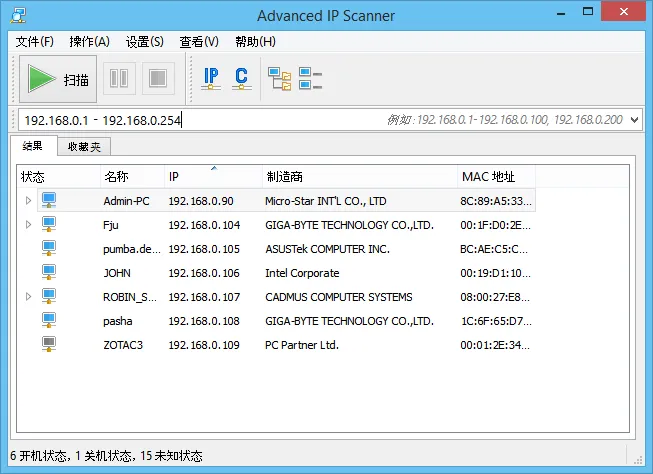Click the ZOTAC3 offline computer icon
The height and width of the screenshot is (474, 653).
pyautogui.click(x=49, y=345)
